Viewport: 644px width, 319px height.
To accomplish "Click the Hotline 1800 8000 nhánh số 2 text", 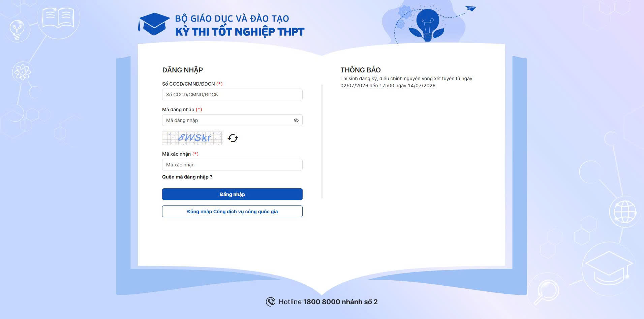I will point(328,302).
